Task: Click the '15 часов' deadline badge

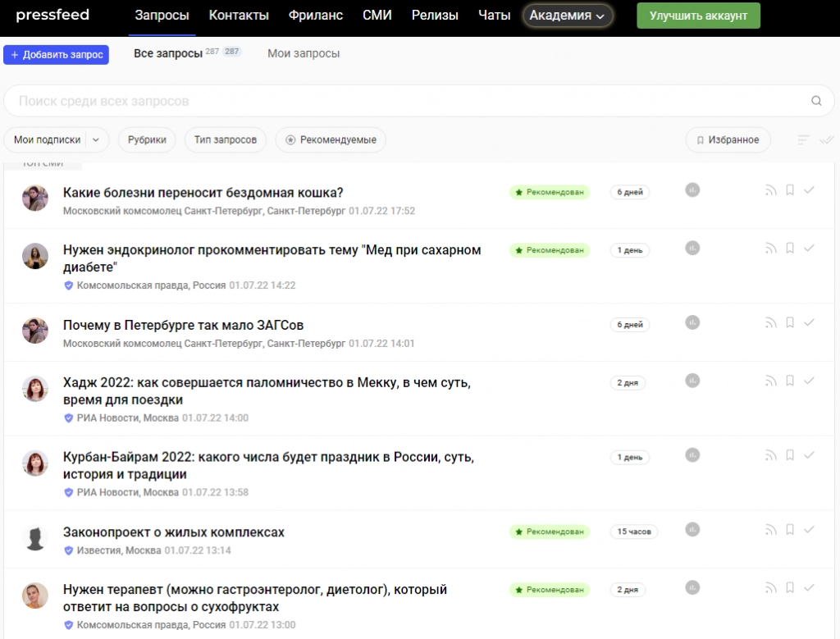Action: [634, 532]
